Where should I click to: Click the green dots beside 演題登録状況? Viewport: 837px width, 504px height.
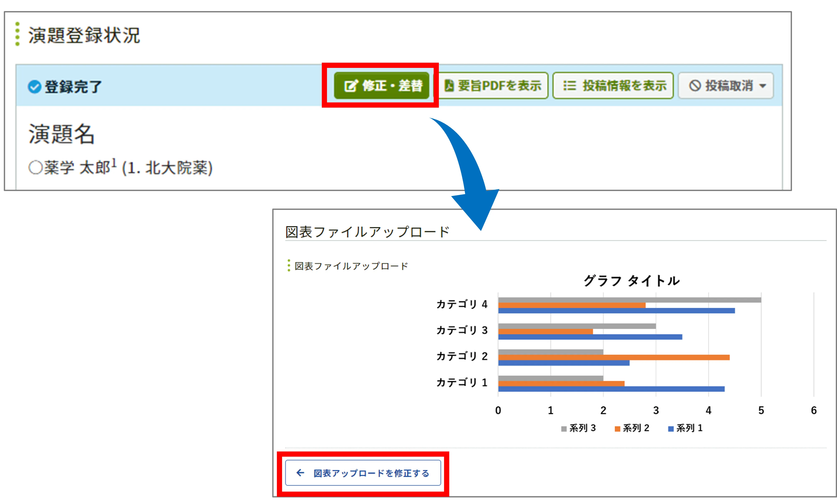[18, 34]
